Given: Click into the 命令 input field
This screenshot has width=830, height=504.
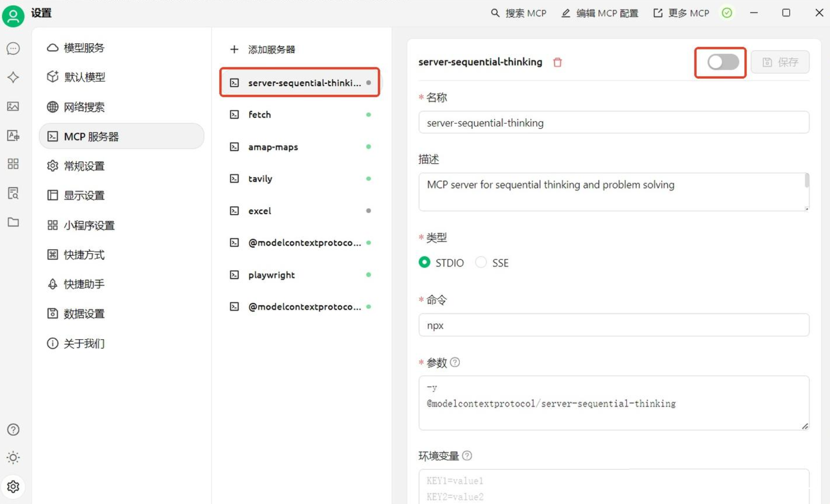Looking at the screenshot, I should 613,325.
